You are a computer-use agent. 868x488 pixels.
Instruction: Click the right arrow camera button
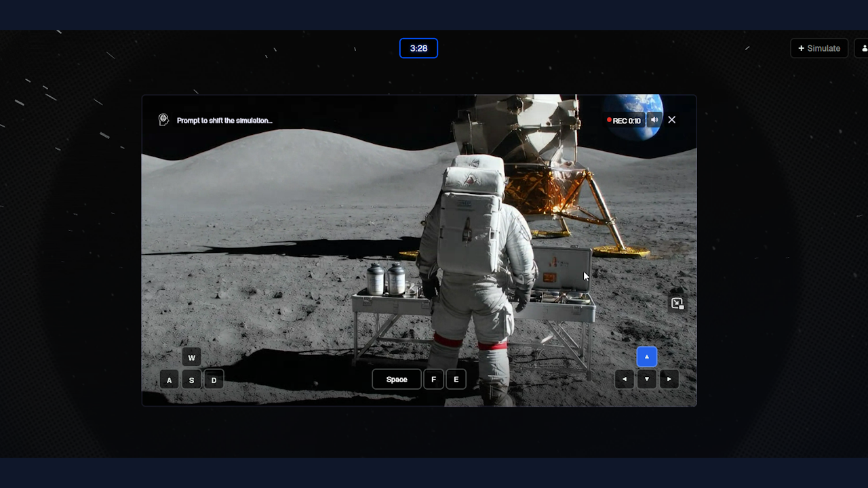coord(669,379)
